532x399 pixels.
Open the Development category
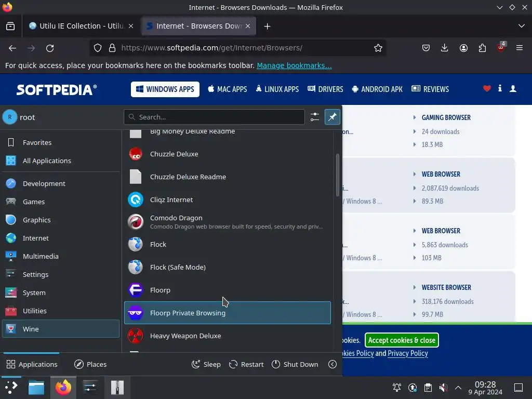click(61, 183)
